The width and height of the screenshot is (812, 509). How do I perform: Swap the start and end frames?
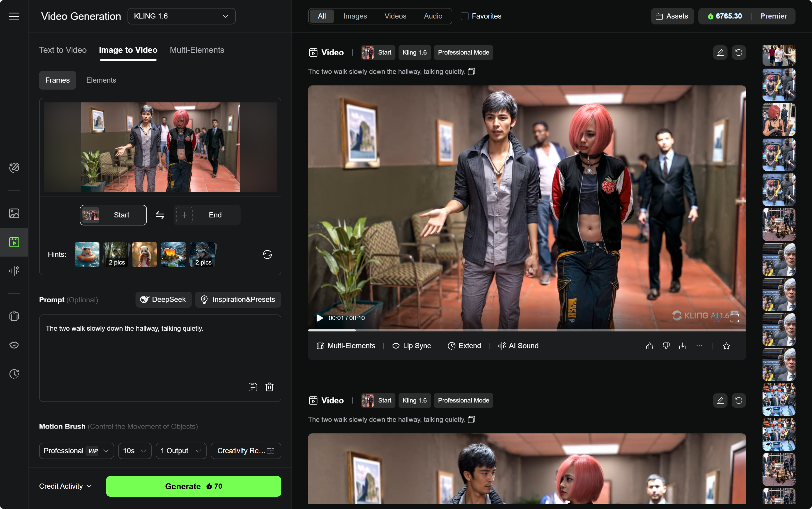pyautogui.click(x=160, y=215)
